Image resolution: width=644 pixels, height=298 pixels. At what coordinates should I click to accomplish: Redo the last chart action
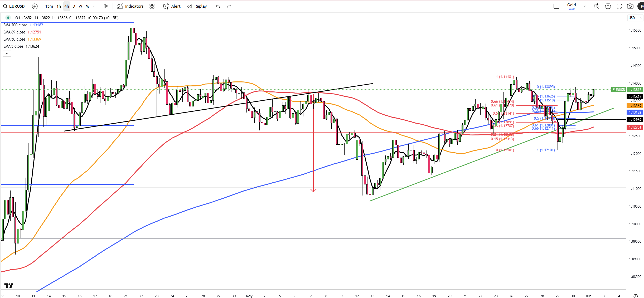pyautogui.click(x=229, y=6)
